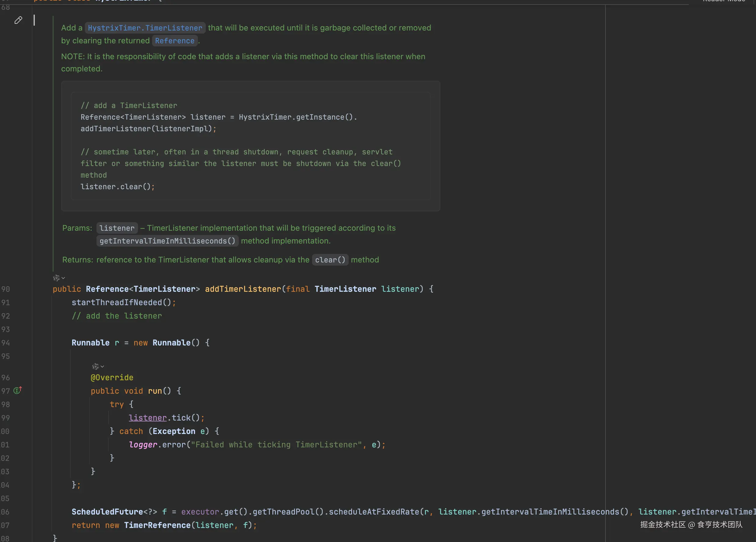
Task: Click the addTimerListener method name in signature
Action: click(x=243, y=289)
